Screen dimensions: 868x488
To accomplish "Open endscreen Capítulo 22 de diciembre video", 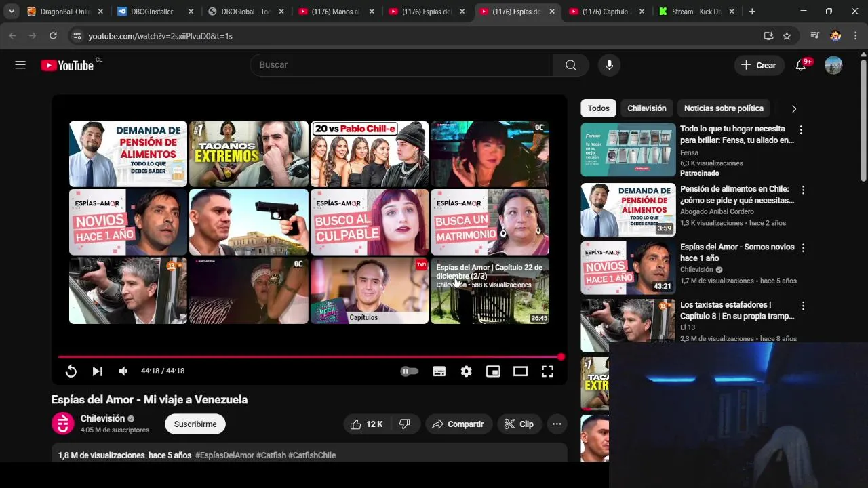I will (490, 291).
